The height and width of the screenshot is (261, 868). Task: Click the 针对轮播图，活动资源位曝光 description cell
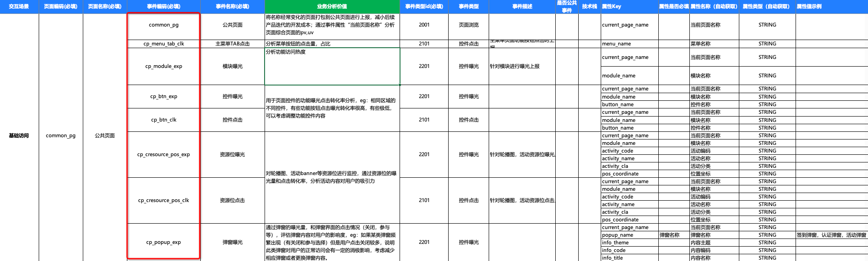point(522,154)
